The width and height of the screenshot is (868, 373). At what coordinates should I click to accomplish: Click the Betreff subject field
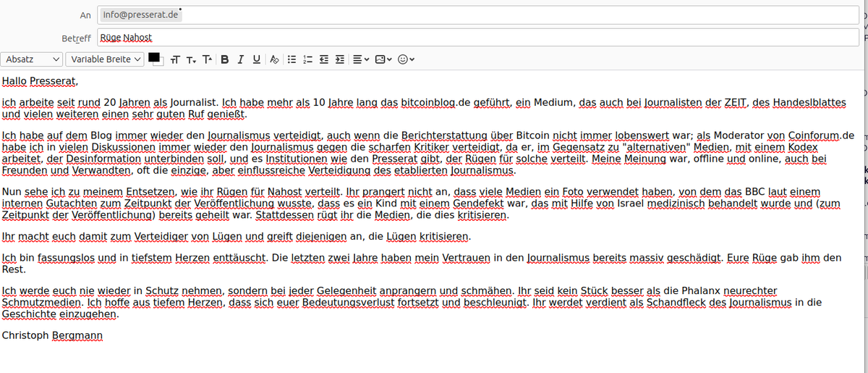tap(479, 38)
